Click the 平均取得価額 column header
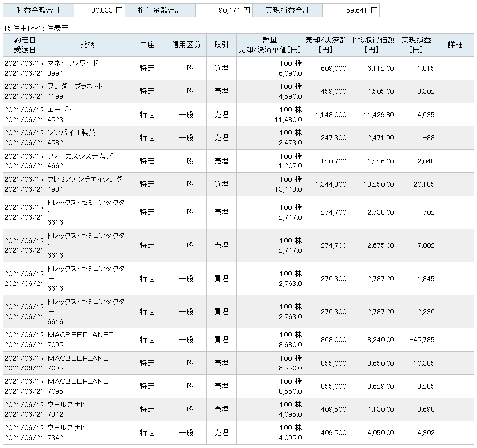The image size is (477, 448). [x=372, y=45]
